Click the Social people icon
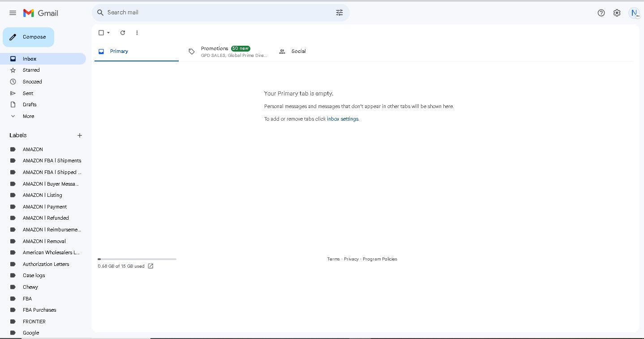 click(x=282, y=52)
